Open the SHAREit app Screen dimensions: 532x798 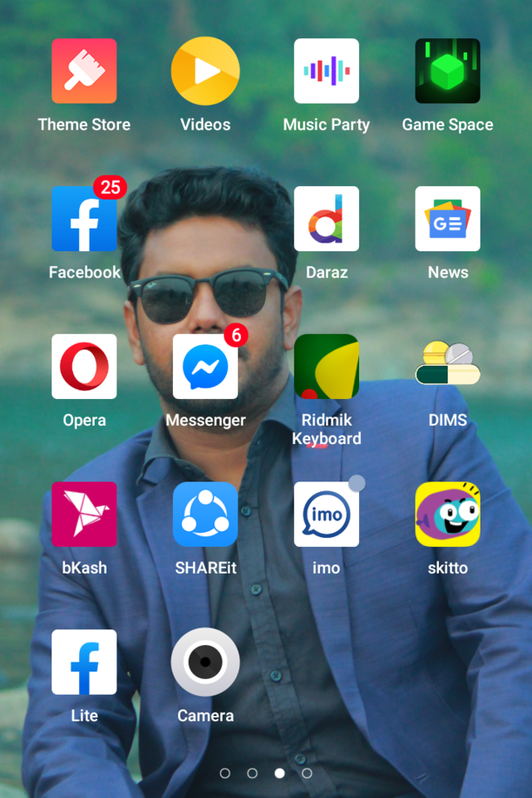pyautogui.click(x=205, y=515)
